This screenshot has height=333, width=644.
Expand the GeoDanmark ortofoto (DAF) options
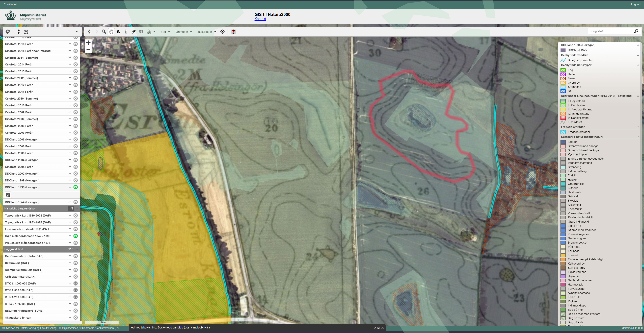click(x=70, y=256)
